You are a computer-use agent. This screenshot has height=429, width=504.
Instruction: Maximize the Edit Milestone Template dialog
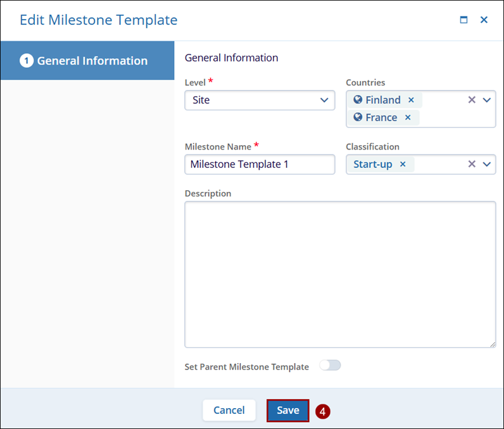(463, 20)
